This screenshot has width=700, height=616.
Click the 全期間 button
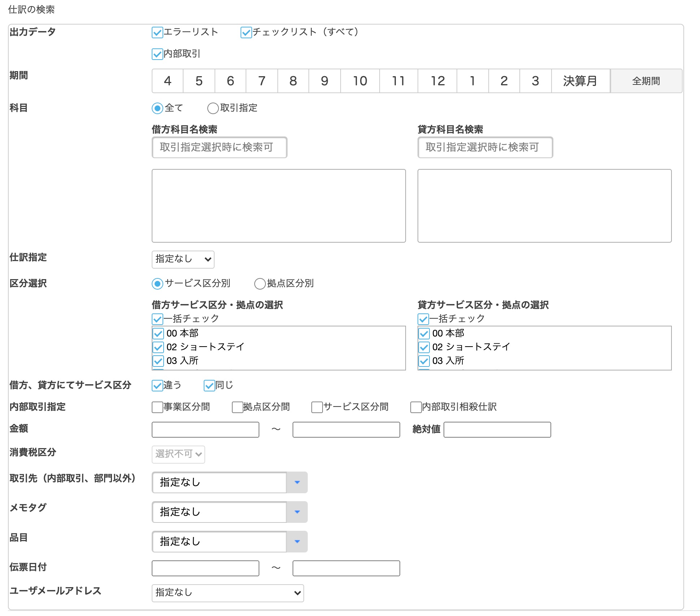[x=646, y=81]
